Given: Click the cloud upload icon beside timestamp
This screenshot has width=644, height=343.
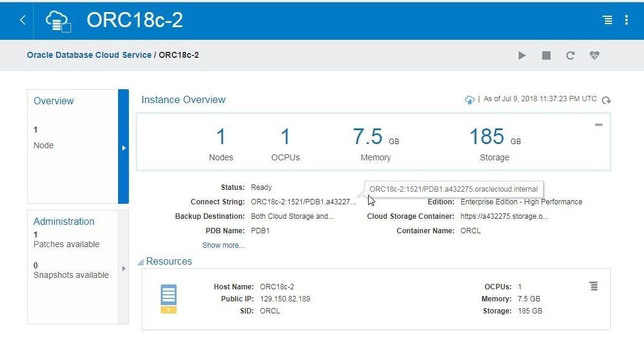Looking at the screenshot, I should click(x=469, y=100).
